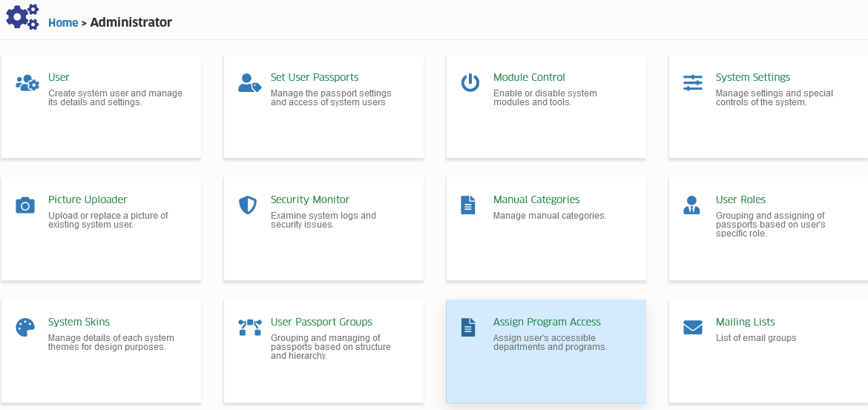Click the Module Control power icon
Image resolution: width=868 pixels, height=410 pixels.
point(470,83)
